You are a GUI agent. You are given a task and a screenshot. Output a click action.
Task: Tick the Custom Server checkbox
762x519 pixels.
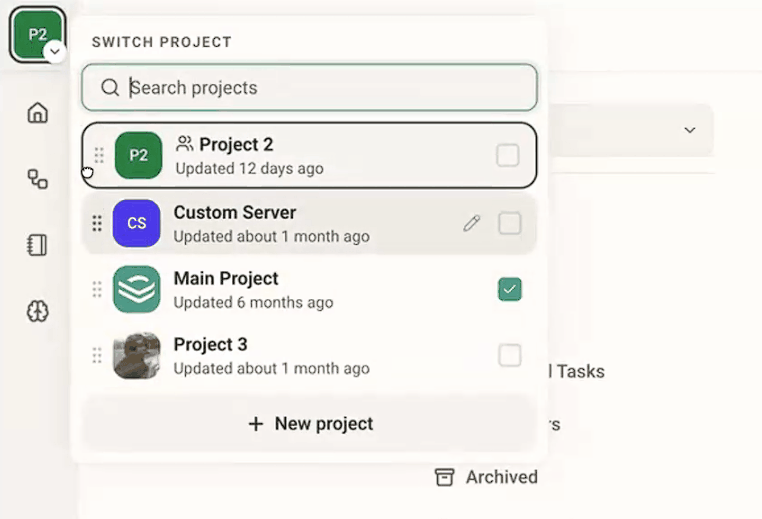point(510,224)
